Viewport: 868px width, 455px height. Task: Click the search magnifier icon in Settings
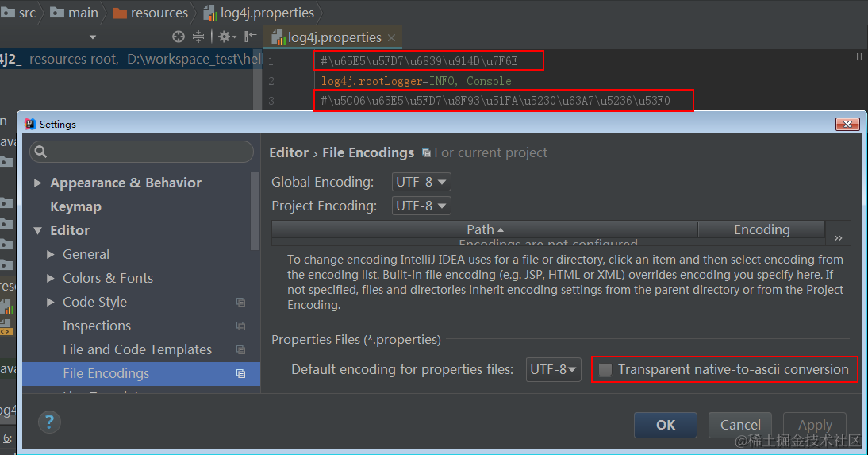[41, 152]
